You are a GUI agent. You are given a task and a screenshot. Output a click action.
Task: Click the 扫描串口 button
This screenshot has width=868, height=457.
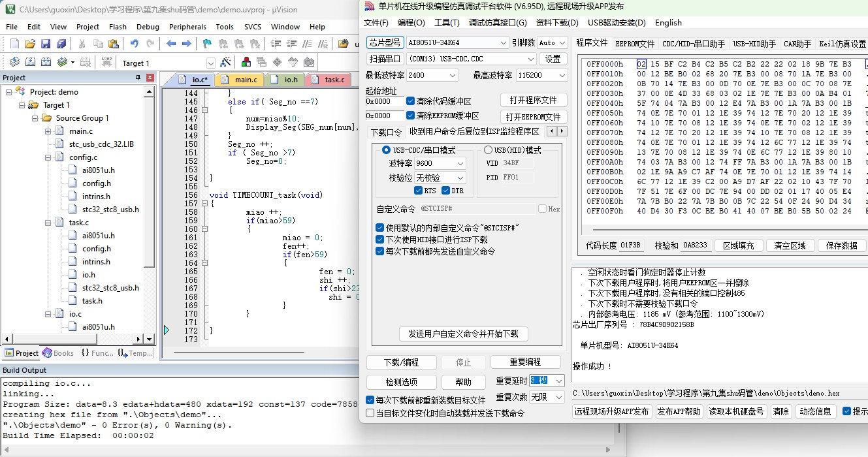coord(385,59)
